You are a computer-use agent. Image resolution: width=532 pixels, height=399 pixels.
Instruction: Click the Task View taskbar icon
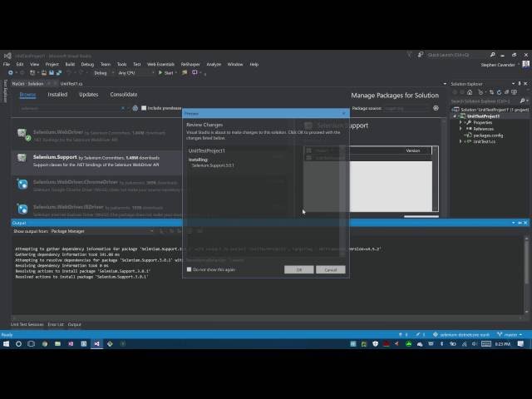click(x=32, y=343)
